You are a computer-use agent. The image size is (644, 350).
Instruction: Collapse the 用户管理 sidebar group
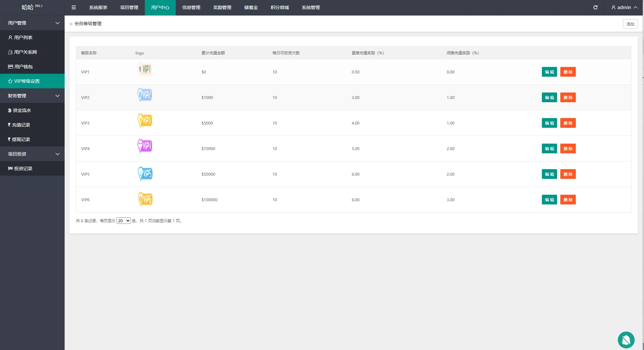click(x=32, y=23)
